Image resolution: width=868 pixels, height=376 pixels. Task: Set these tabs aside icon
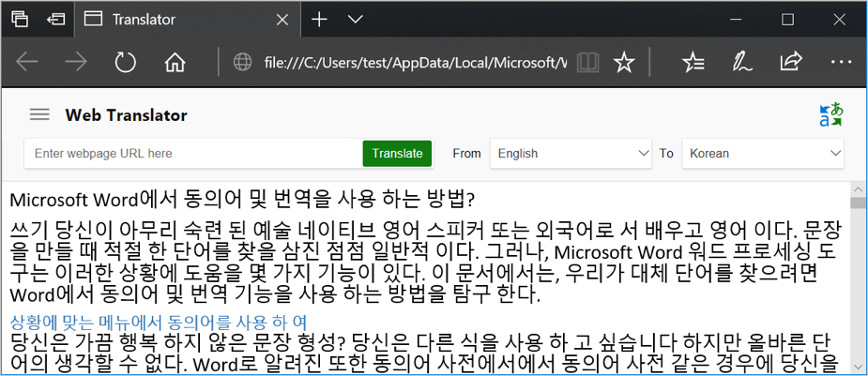pos(54,20)
